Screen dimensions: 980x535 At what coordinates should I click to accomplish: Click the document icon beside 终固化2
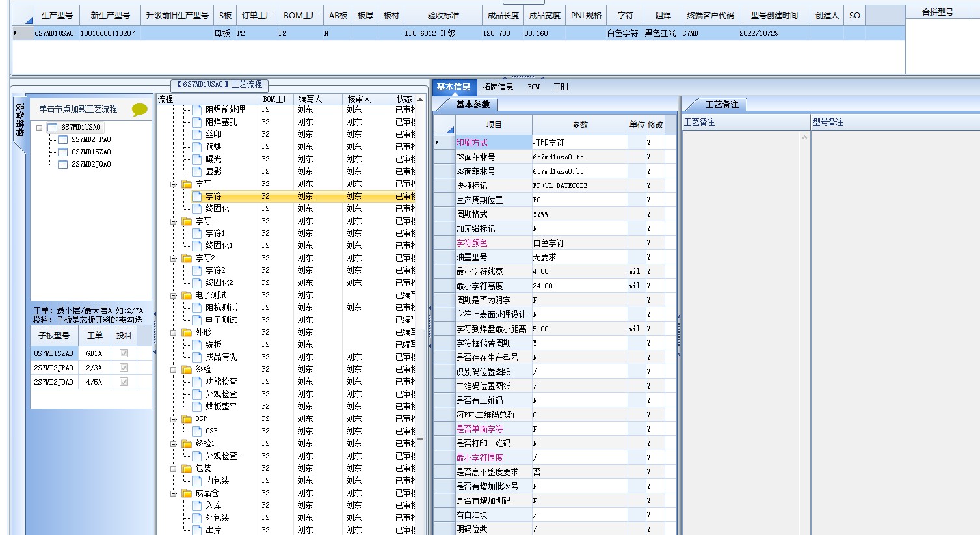197,282
